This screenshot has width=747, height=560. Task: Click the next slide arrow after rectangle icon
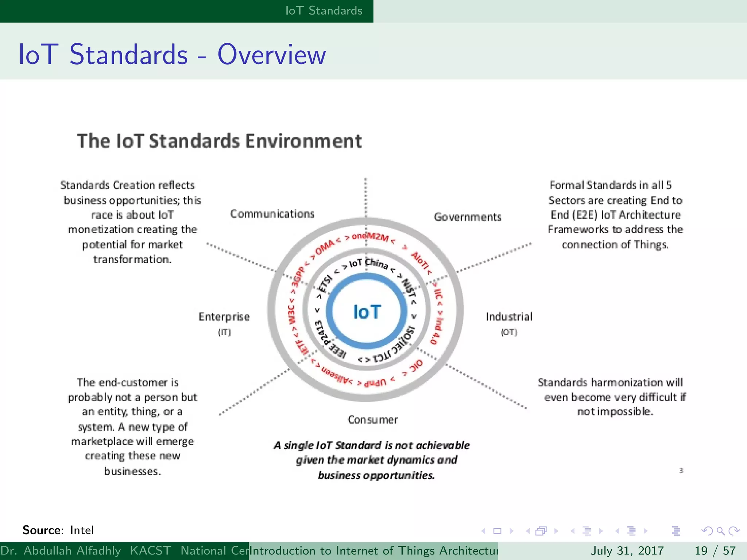(512, 531)
